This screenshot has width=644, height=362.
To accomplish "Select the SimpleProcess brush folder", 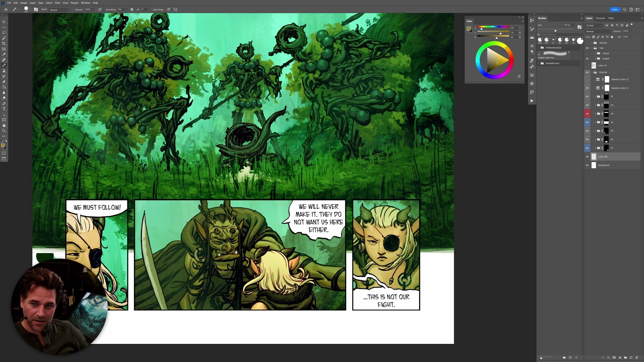I will pyautogui.click(x=552, y=63).
